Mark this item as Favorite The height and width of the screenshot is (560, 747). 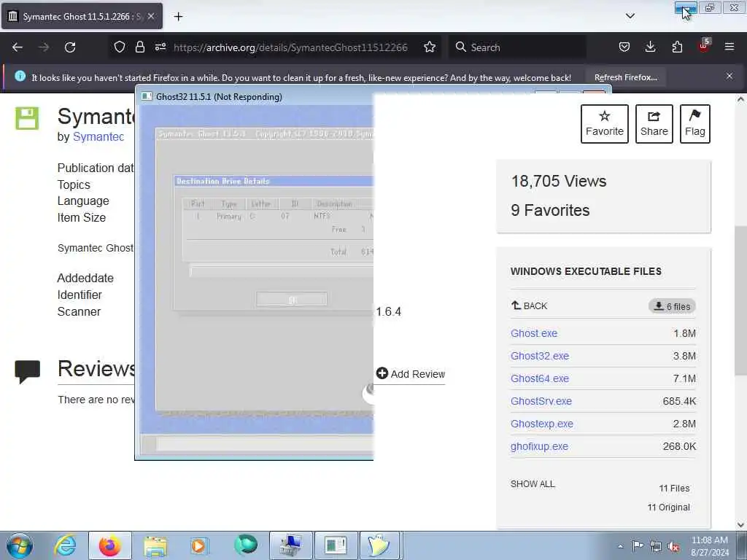[605, 124]
